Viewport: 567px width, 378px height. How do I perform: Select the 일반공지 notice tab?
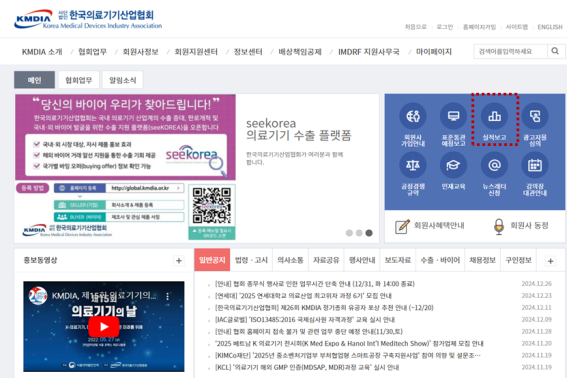pyautogui.click(x=212, y=260)
